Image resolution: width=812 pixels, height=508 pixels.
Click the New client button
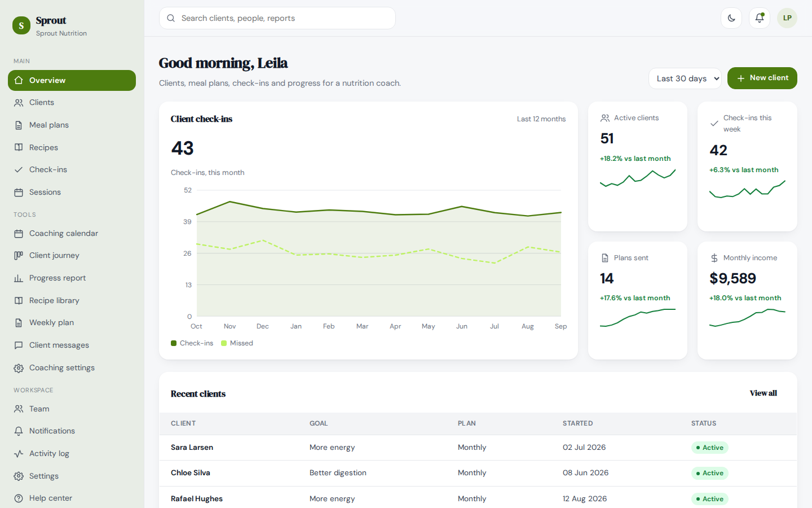[762, 78]
